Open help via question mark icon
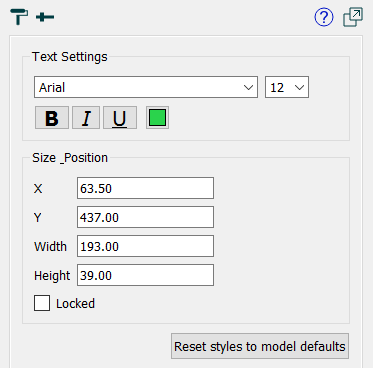Viewport: 373px width, 368px height. 324,17
